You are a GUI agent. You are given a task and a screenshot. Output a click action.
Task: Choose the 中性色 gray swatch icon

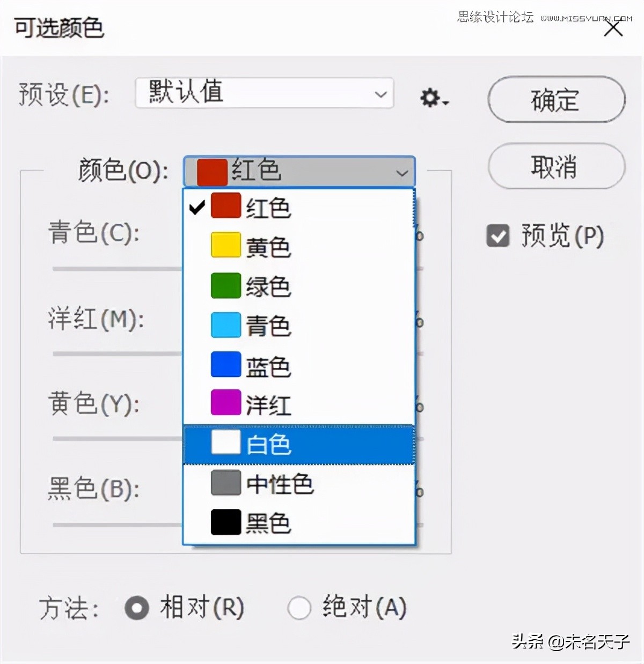coord(226,483)
